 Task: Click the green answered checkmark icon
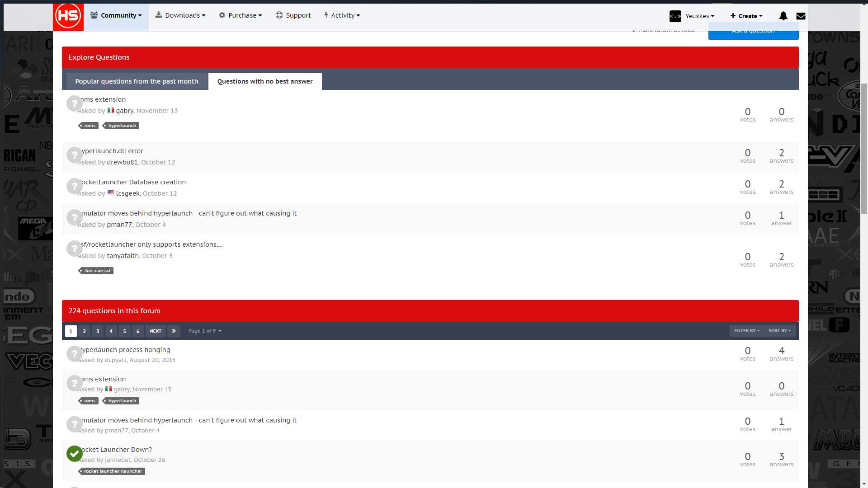75,454
